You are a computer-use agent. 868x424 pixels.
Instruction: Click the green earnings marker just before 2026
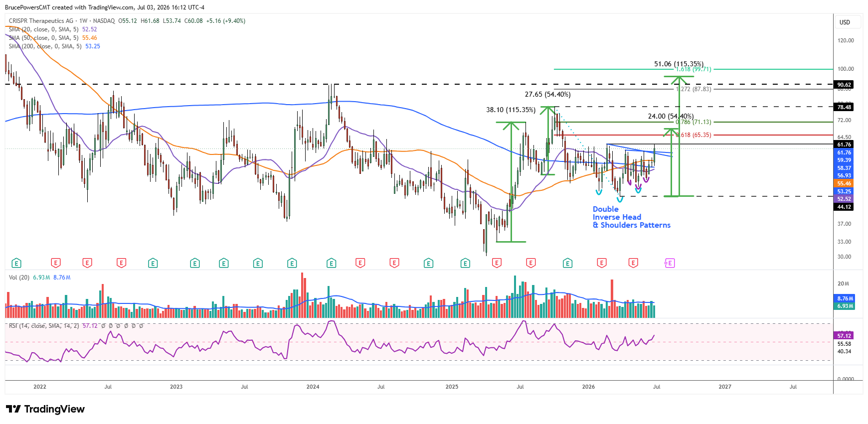pyautogui.click(x=567, y=263)
